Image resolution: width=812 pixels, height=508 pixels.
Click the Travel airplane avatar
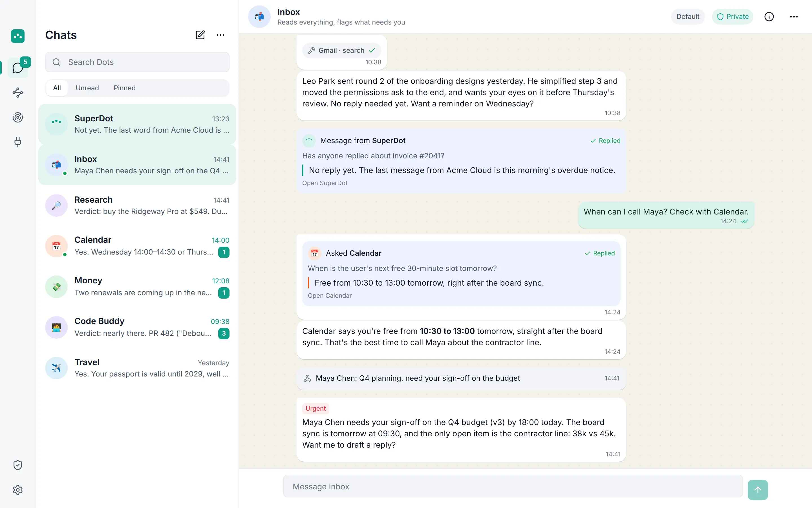(56, 368)
